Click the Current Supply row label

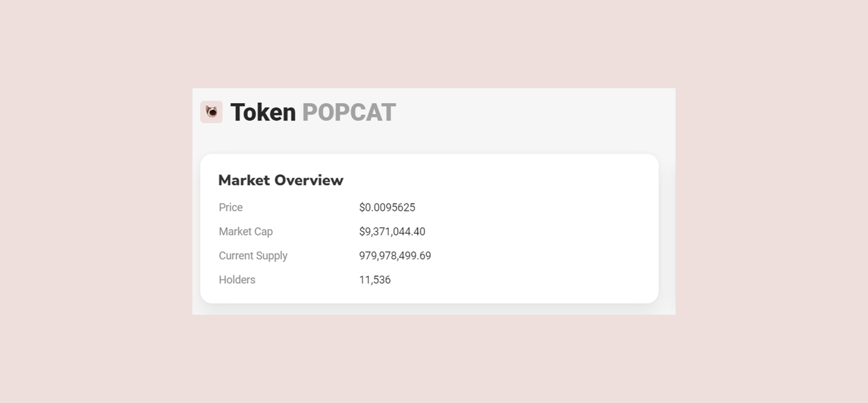point(253,255)
